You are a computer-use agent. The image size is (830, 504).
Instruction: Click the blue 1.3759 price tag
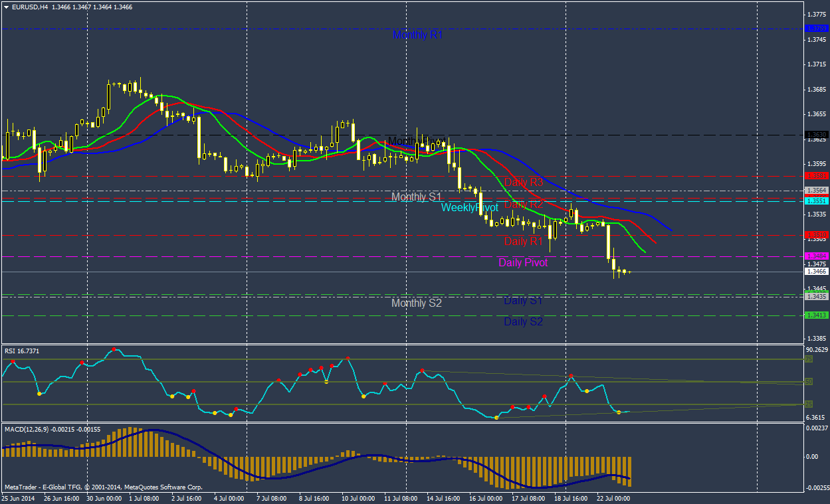pos(815,29)
